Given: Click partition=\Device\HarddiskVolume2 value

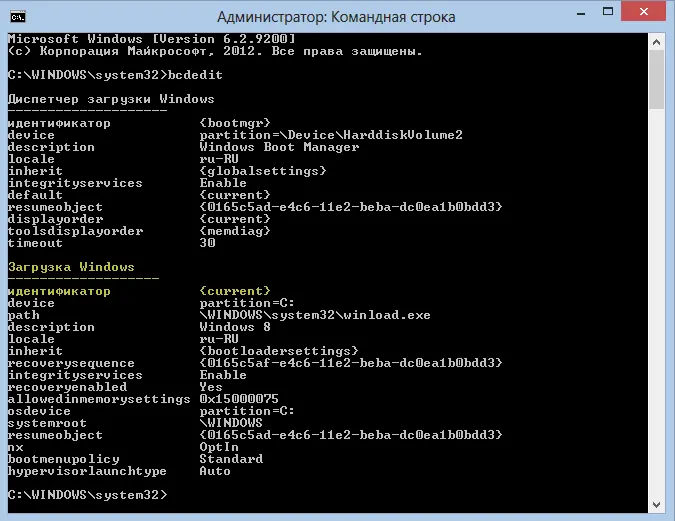Looking at the screenshot, I should pyautogui.click(x=331, y=135).
